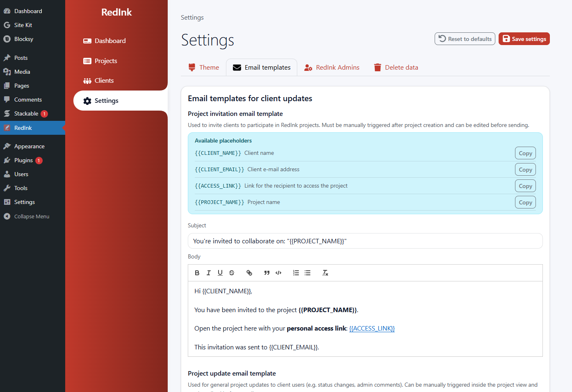Insert a blockquote in the body editor
This screenshot has width=572, height=392.
tap(267, 273)
